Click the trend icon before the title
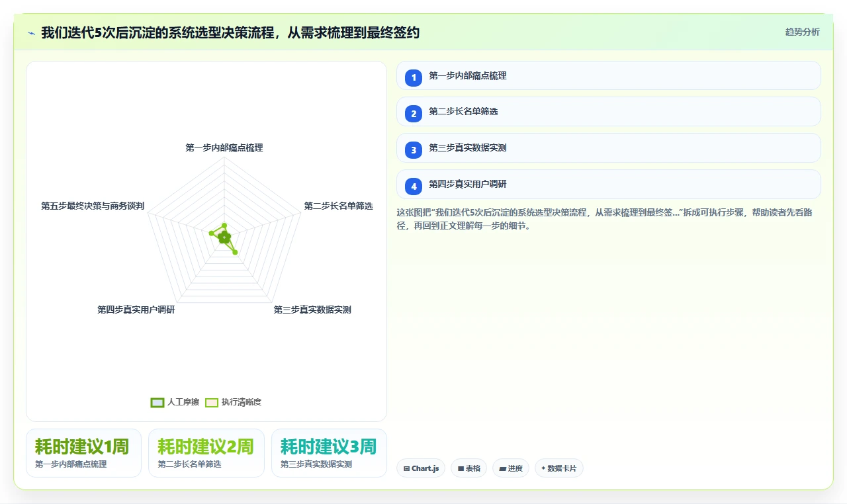Image resolution: width=847 pixels, height=504 pixels. pos(32,32)
